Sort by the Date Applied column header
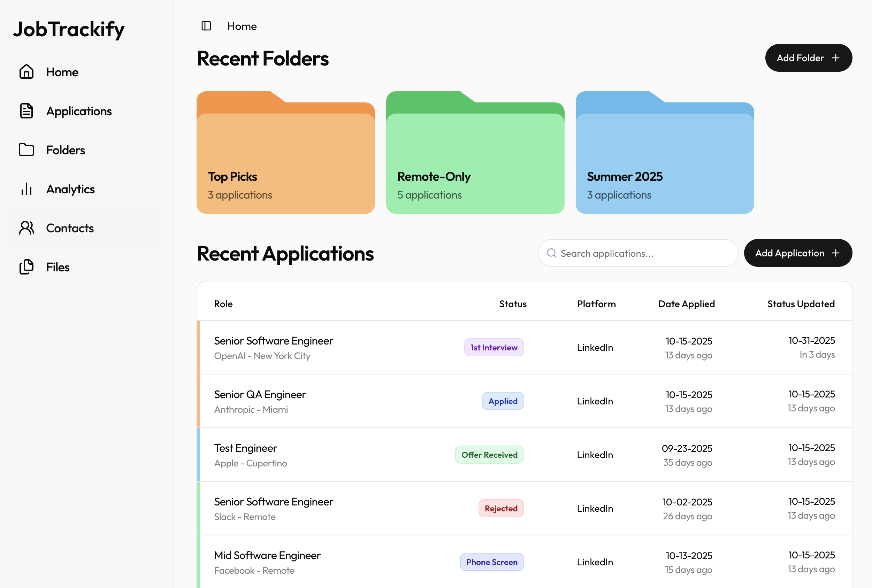Image resolution: width=872 pixels, height=588 pixels. click(686, 304)
